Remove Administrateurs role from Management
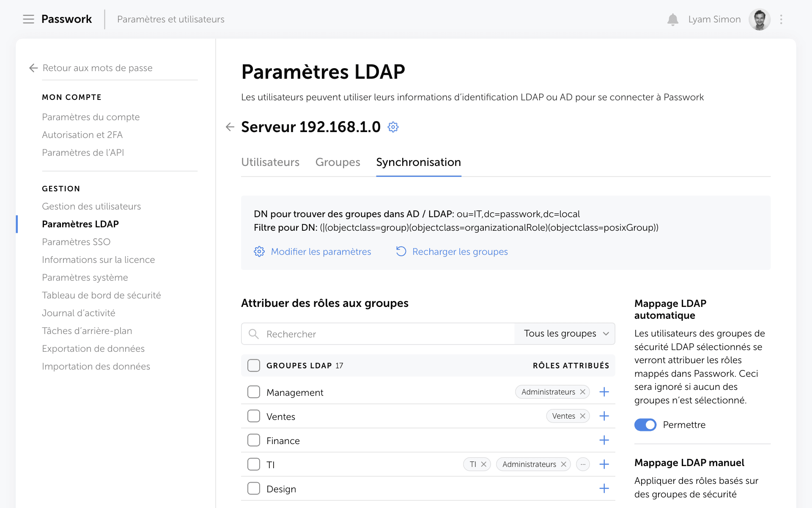Screen dimensions: 812x508 click(x=582, y=392)
